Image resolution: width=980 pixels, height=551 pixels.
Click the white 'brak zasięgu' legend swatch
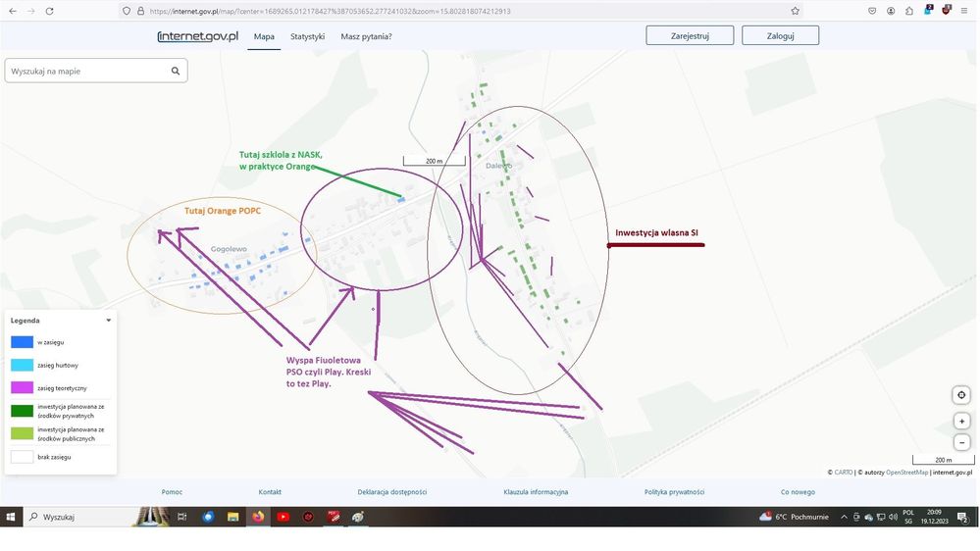click(22, 457)
